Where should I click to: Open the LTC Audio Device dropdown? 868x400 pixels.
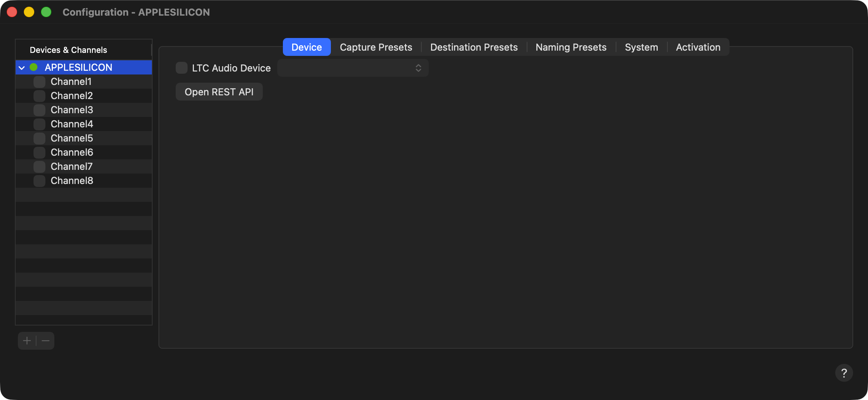pos(353,68)
